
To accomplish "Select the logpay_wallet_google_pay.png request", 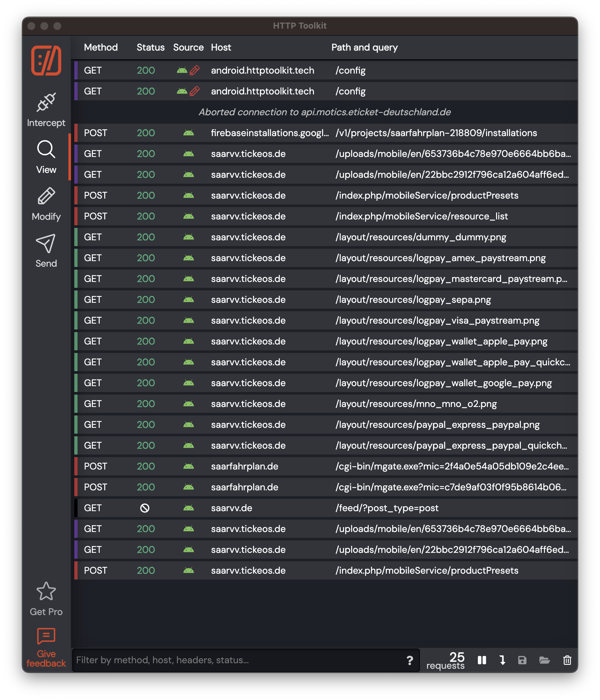I will pos(326,383).
